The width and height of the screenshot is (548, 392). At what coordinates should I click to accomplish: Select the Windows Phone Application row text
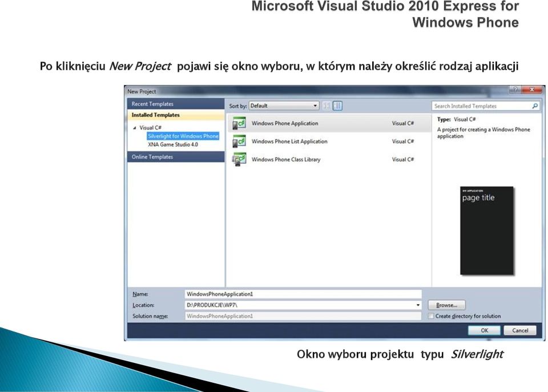pyautogui.click(x=285, y=123)
